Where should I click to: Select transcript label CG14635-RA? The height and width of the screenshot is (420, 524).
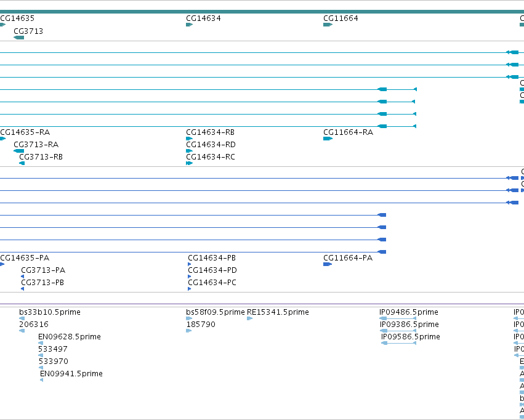25,132
